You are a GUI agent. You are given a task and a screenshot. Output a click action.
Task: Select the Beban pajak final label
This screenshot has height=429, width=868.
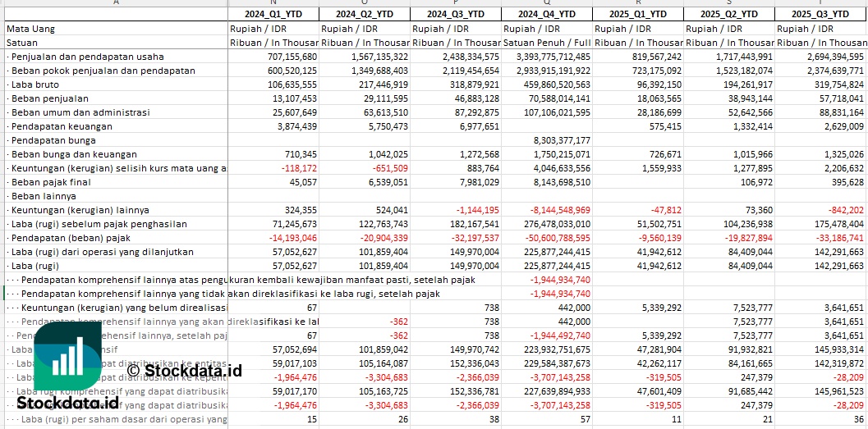50,182
